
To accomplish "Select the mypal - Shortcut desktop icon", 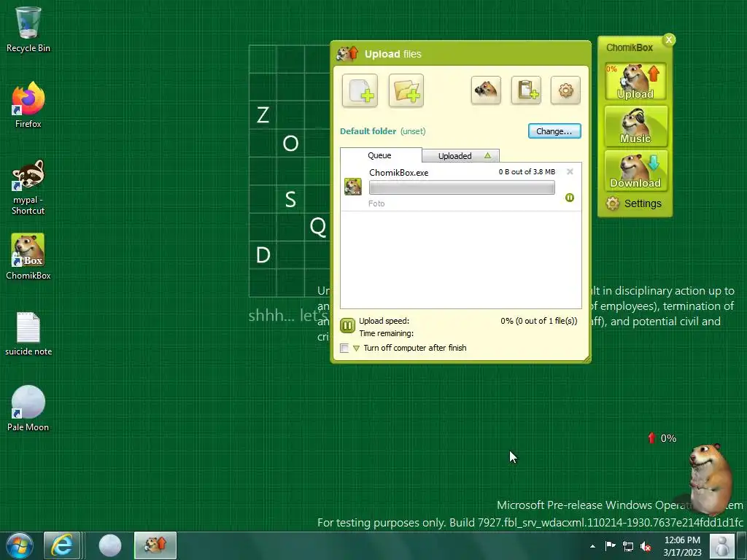I will (x=28, y=187).
